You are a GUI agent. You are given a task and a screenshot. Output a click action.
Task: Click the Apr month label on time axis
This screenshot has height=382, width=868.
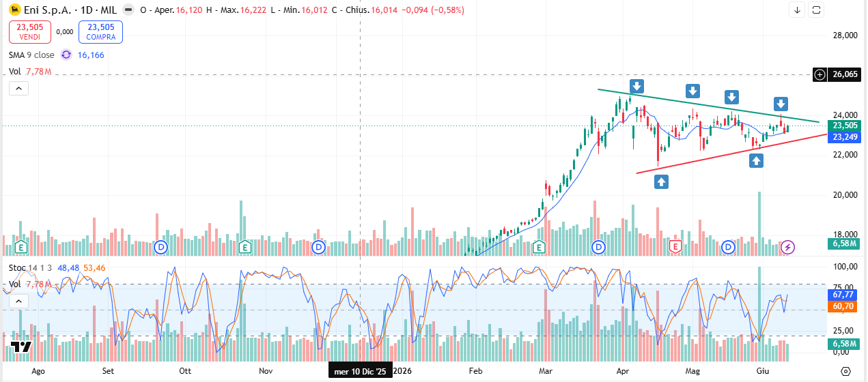point(623,372)
